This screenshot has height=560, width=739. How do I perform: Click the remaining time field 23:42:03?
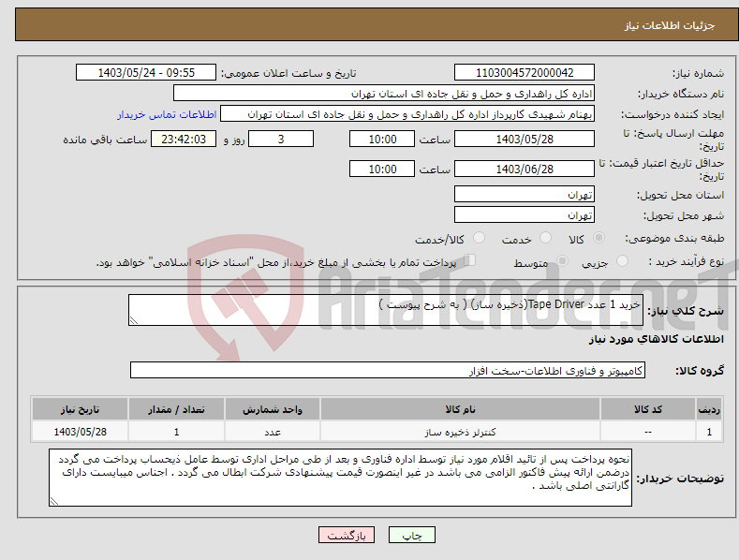(x=184, y=139)
